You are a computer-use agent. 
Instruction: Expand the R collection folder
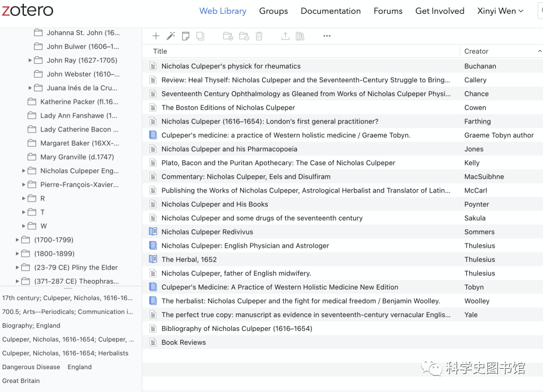[x=23, y=198]
